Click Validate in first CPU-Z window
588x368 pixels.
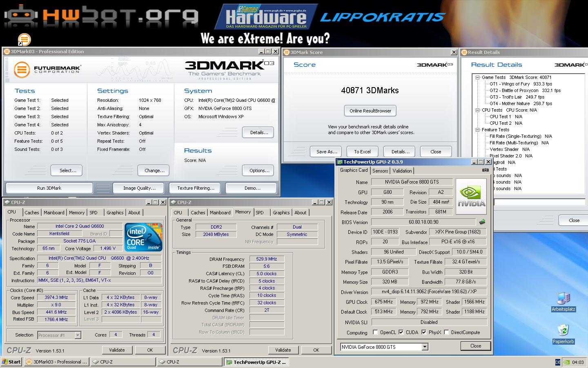(x=117, y=350)
